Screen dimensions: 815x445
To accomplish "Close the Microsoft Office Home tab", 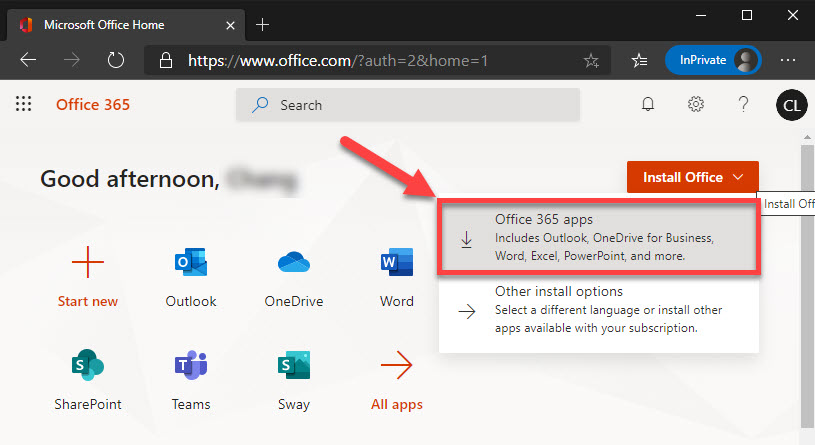I will click(230, 25).
